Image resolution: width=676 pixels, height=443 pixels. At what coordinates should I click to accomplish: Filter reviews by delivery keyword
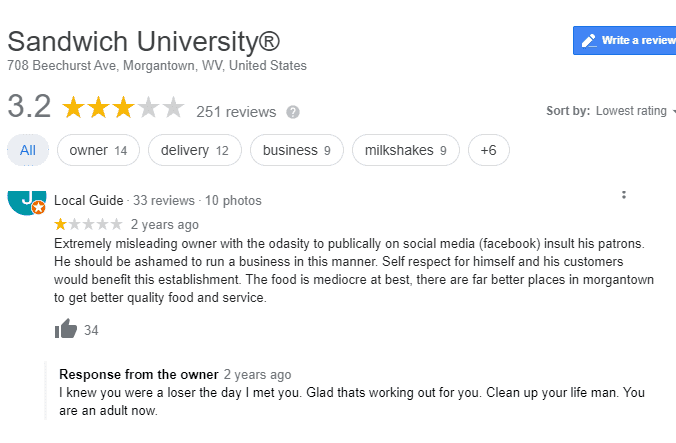coord(194,151)
